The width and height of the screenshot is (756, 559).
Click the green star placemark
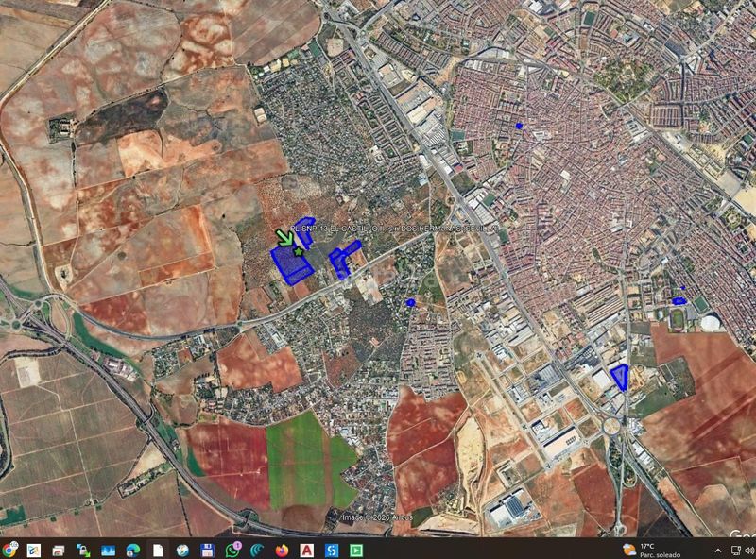point(299,251)
